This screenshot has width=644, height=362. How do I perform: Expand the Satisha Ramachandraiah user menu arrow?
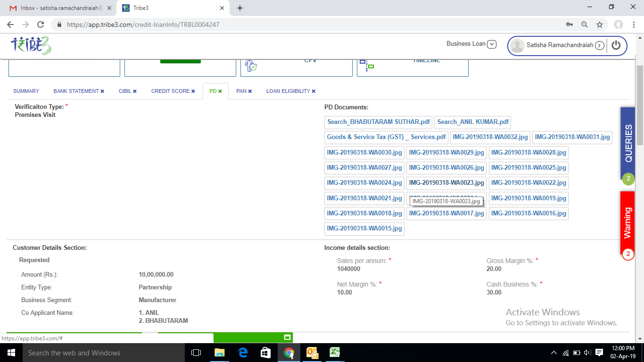pos(599,45)
